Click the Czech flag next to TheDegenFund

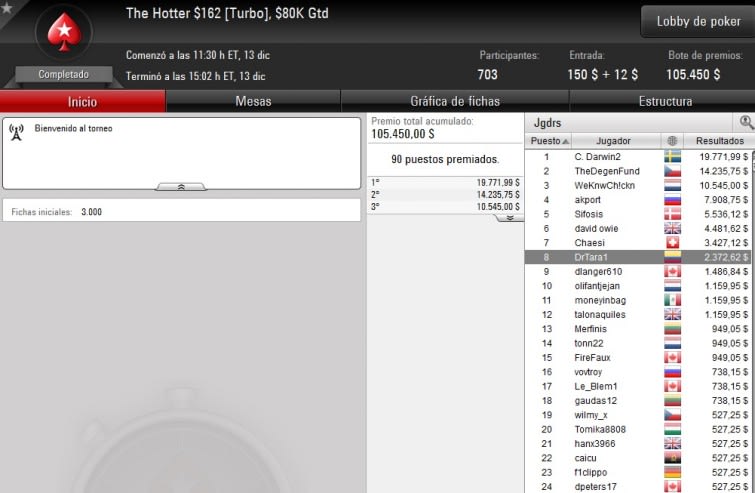point(672,171)
